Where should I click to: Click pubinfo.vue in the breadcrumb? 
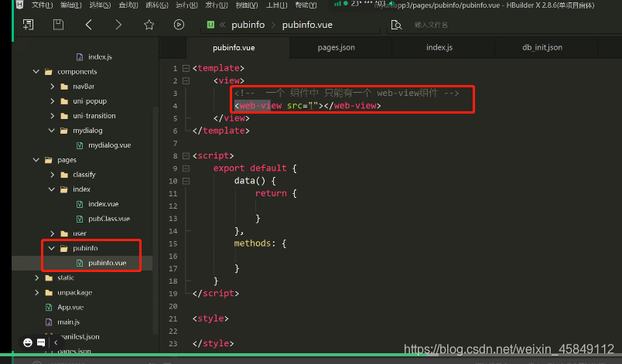(307, 25)
